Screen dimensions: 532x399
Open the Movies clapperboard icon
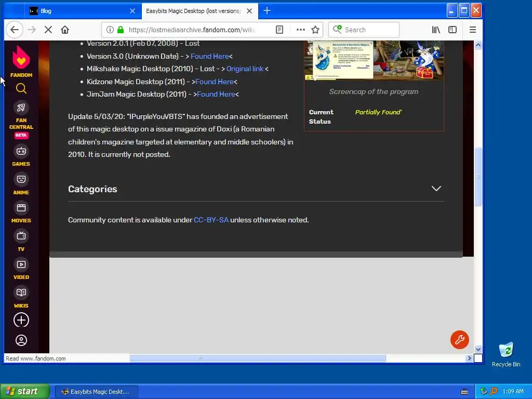pos(21,208)
